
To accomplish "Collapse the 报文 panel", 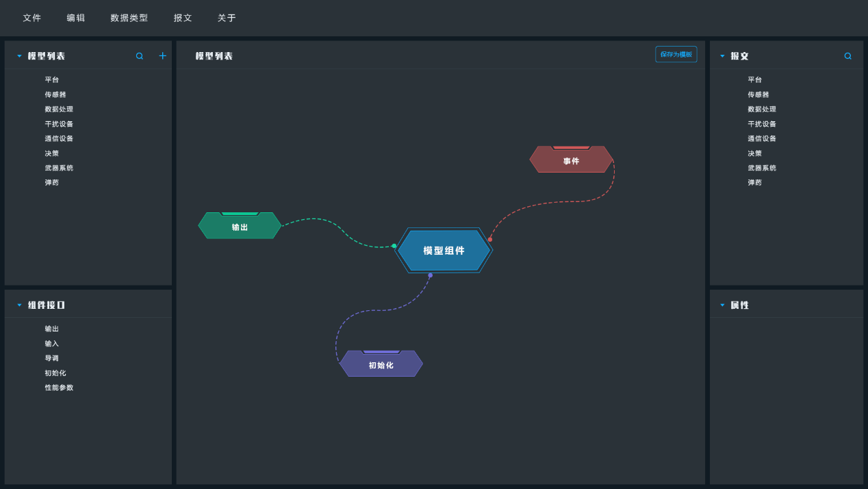I will (x=722, y=56).
